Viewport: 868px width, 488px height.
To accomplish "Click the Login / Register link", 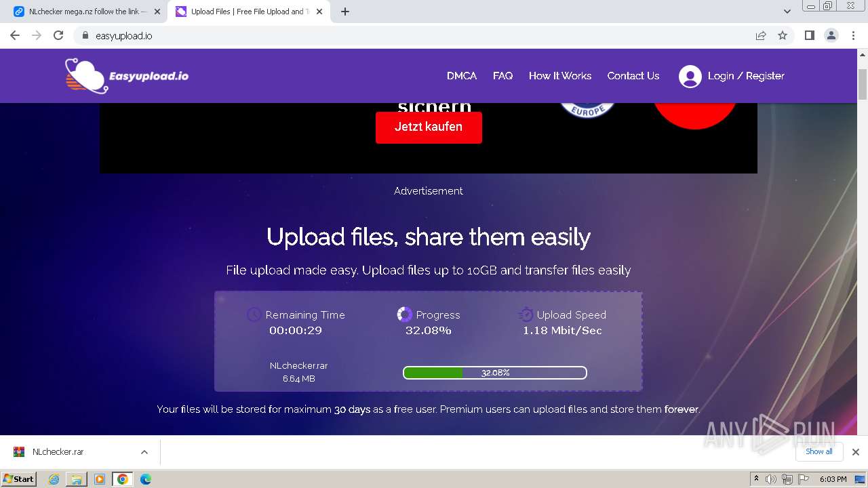I will coord(746,76).
